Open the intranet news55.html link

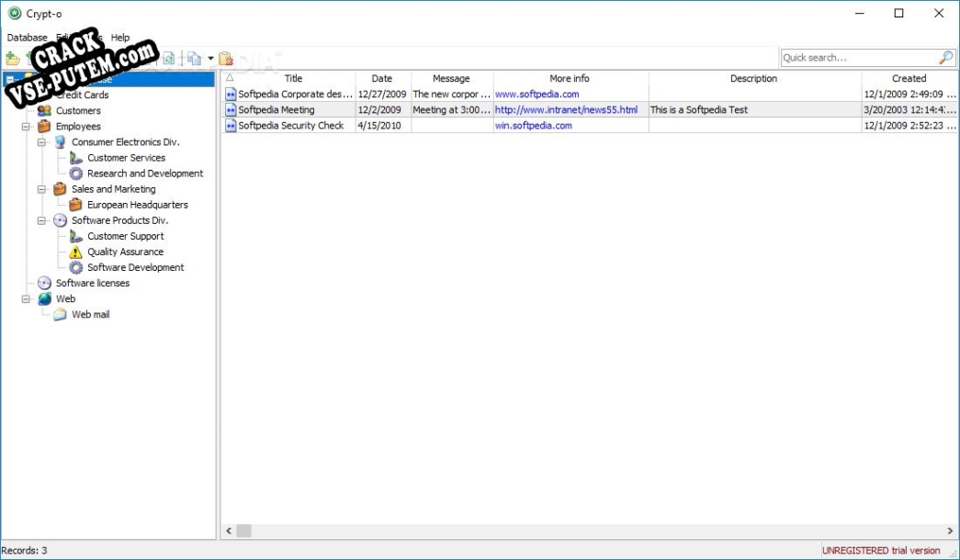566,110
